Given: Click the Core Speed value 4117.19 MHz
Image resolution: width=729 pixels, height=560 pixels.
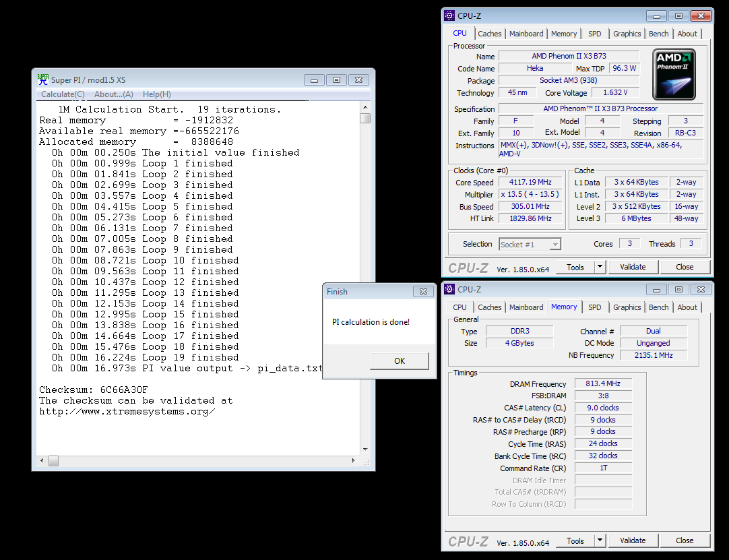Looking at the screenshot, I should point(530,183).
